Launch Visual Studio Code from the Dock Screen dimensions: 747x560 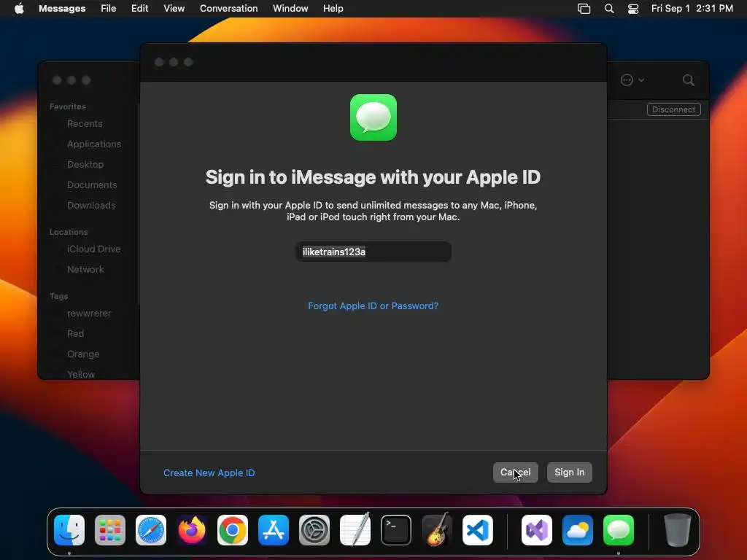(478, 530)
